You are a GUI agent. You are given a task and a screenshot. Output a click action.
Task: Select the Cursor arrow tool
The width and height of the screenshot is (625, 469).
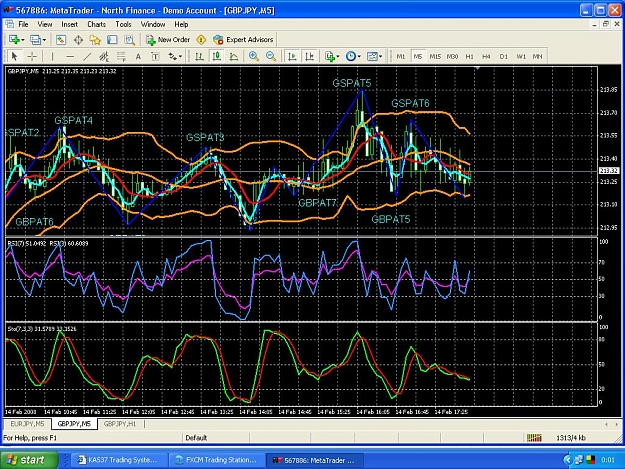15,57
